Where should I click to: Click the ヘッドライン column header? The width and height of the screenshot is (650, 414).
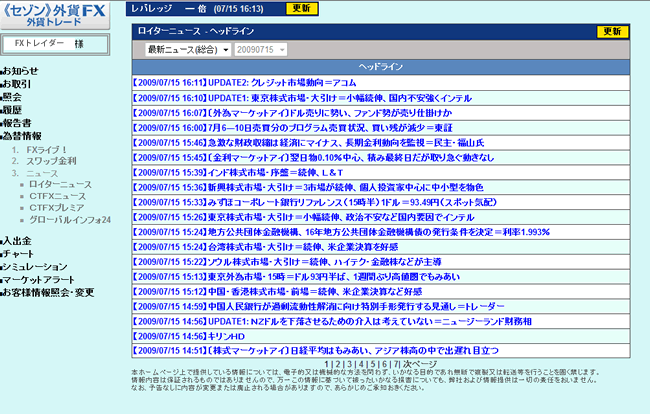click(381, 67)
